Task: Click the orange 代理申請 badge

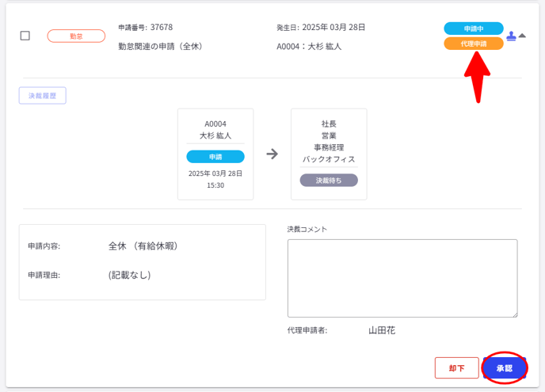Action: point(473,44)
